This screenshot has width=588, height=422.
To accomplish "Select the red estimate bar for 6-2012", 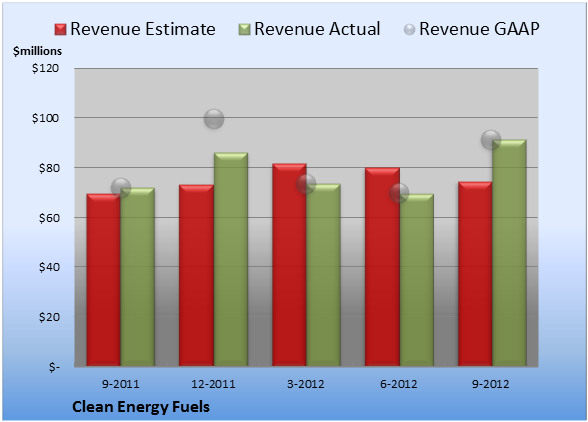I will 382,267.
